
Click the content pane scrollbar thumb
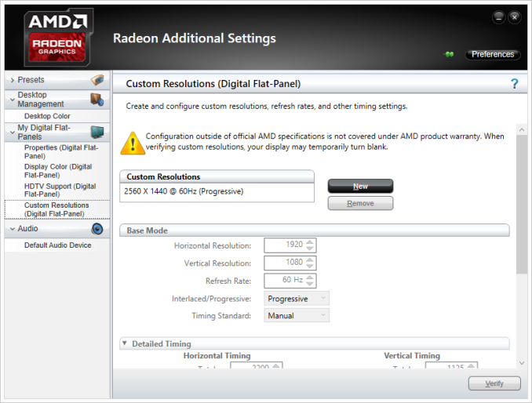[522, 205]
